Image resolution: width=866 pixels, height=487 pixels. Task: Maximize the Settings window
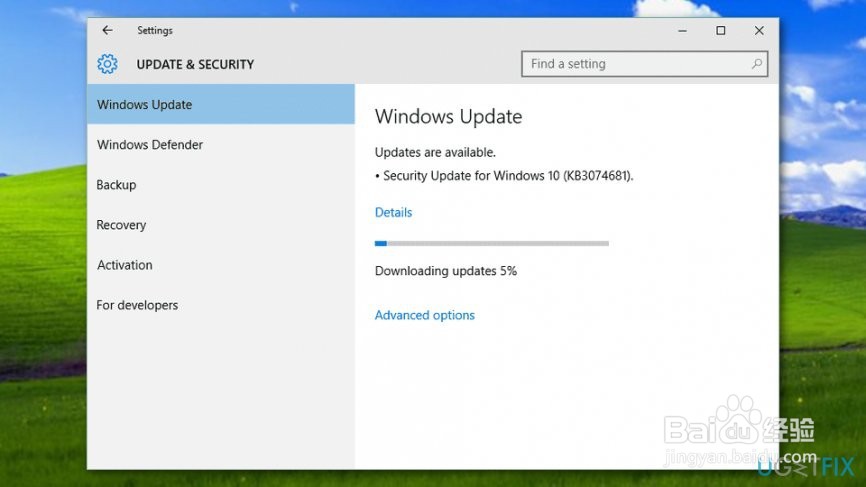[721, 31]
